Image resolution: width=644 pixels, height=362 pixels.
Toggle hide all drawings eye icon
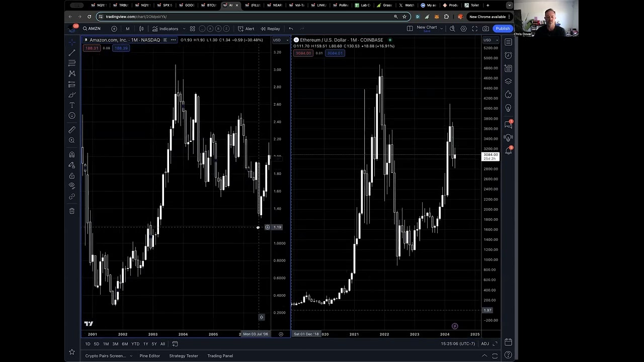tap(72, 186)
